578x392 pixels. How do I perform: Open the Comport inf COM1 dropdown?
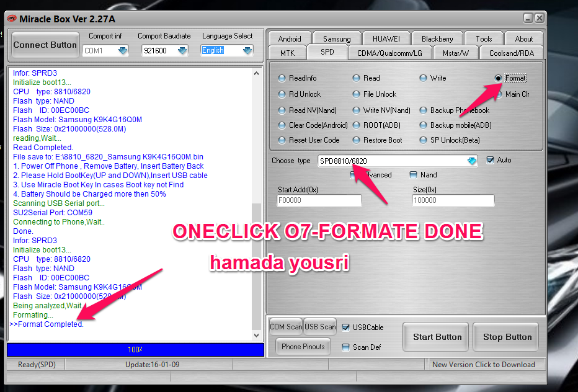pos(123,50)
